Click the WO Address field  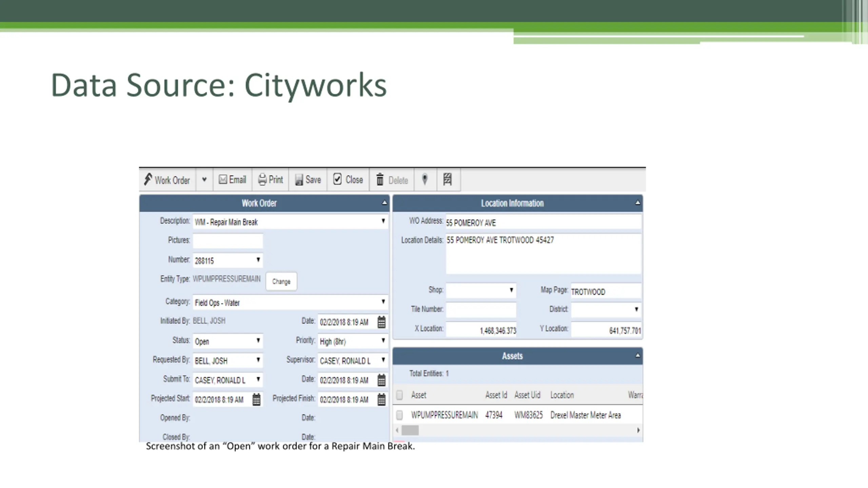click(x=544, y=222)
